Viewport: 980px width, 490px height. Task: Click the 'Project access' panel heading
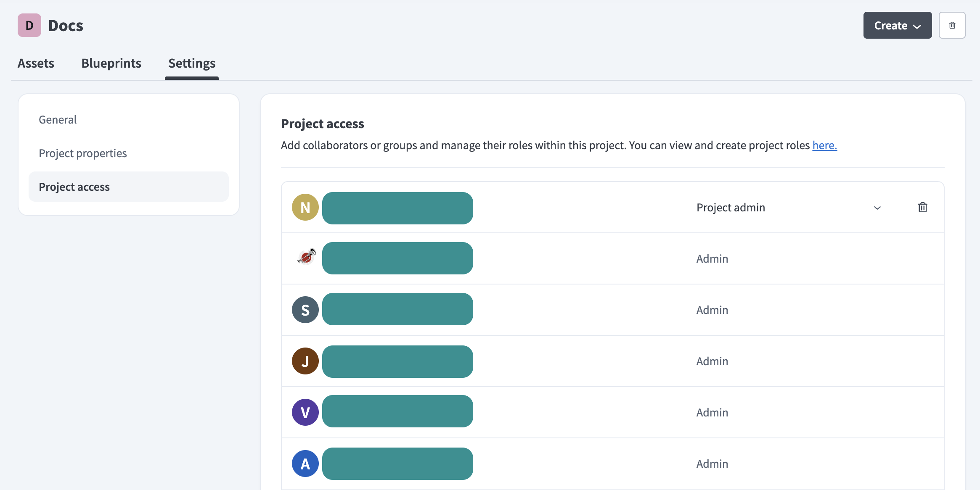(x=323, y=124)
